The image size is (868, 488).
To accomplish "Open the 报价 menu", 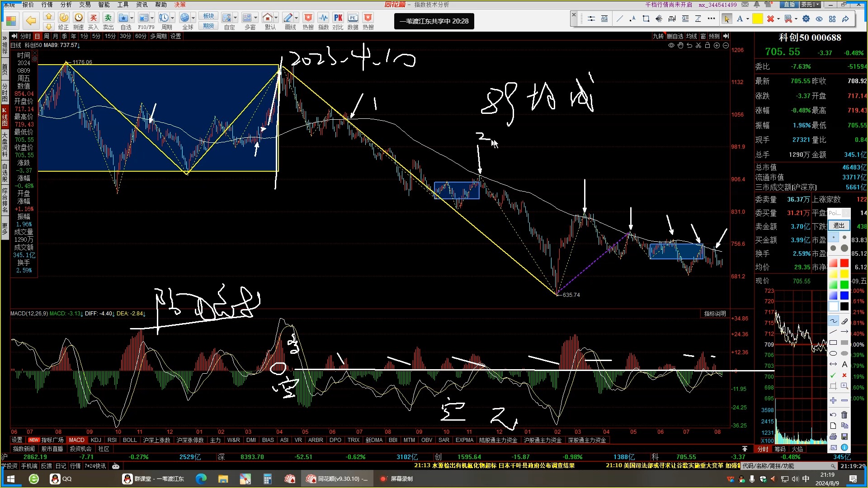I will (x=28, y=5).
